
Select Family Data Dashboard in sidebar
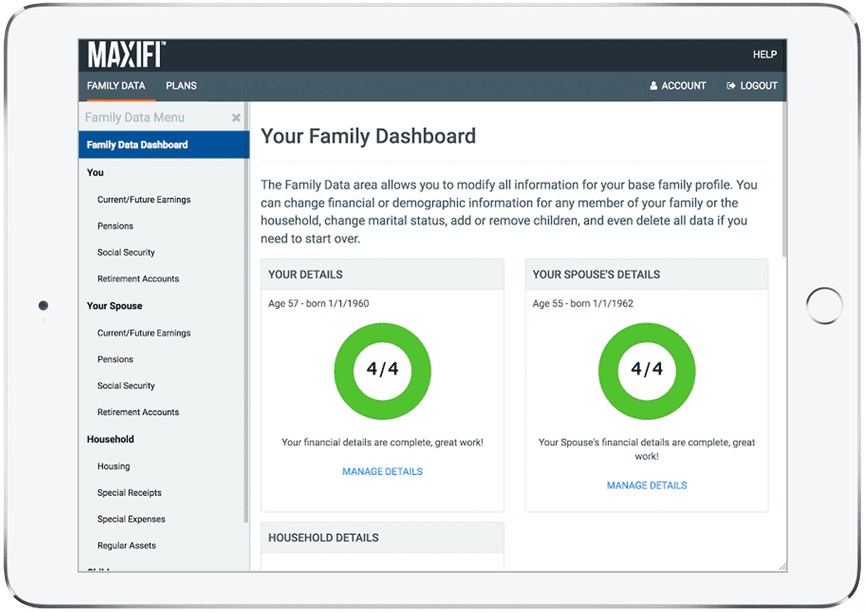(163, 145)
